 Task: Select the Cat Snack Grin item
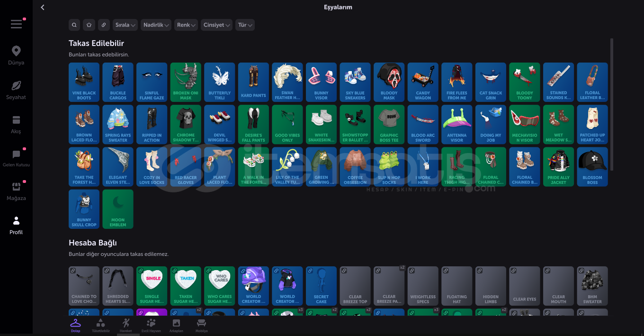coord(491,82)
